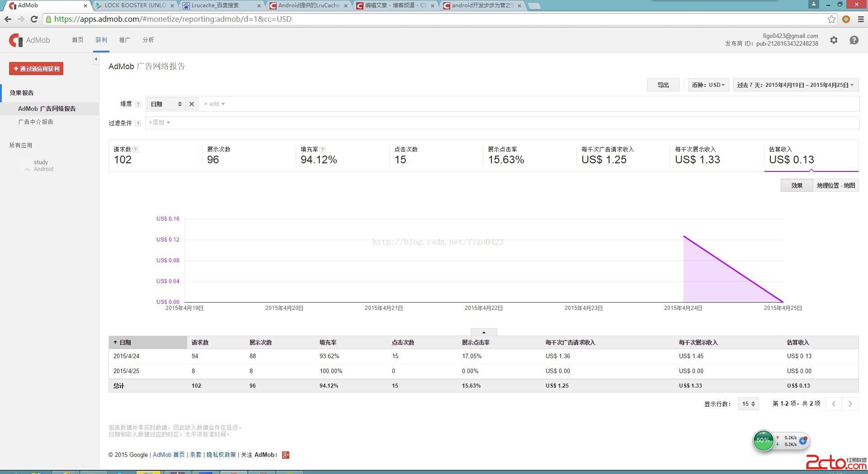Switch to 地理位置 - 地图 view
868x474 pixels.
[835, 185]
